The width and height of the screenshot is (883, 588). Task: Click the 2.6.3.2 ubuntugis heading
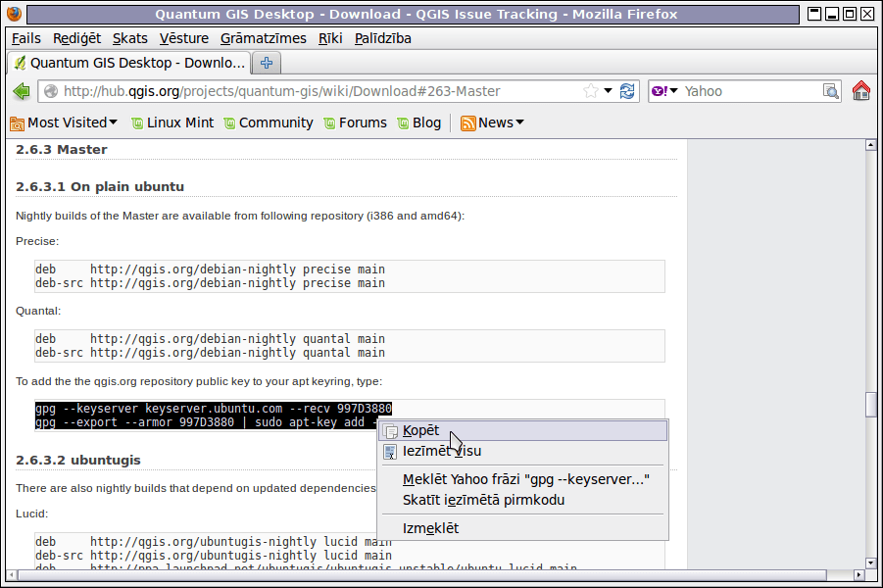coord(78,461)
